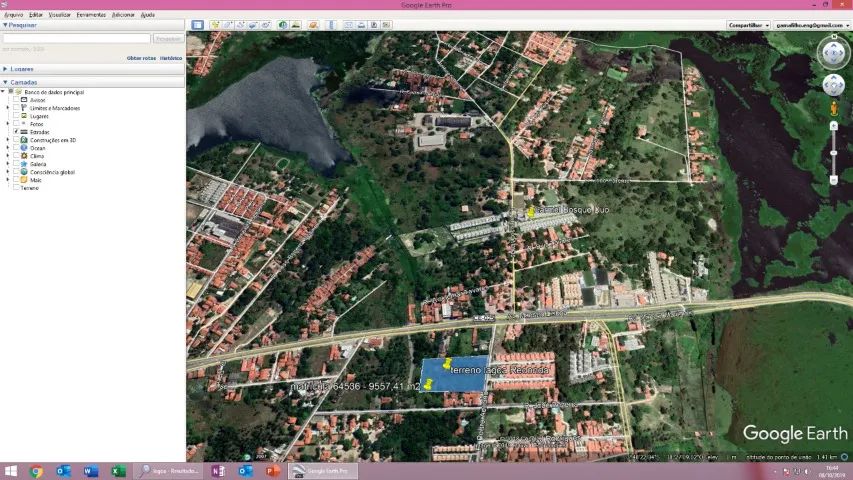Viewport: 853px width, 480px height.
Task: Click the Windows Start button
Action: (x=10, y=471)
